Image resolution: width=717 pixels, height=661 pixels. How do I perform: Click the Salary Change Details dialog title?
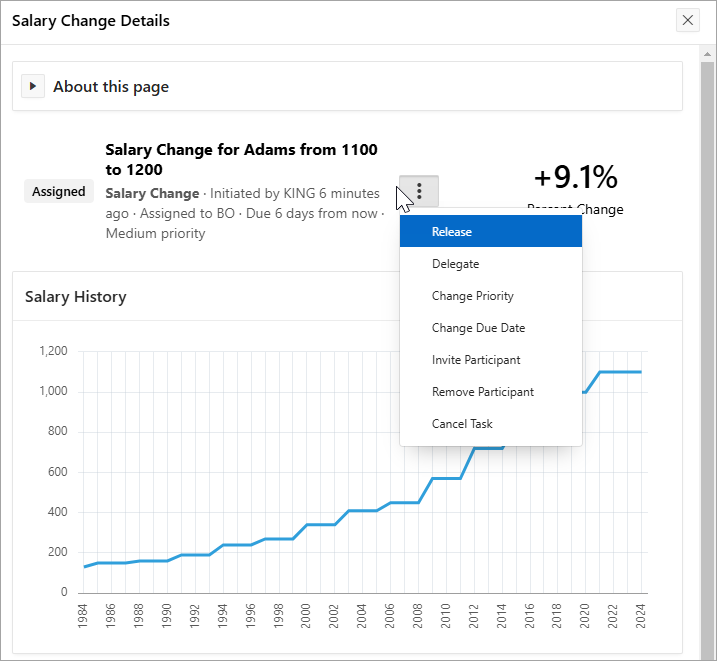(91, 20)
